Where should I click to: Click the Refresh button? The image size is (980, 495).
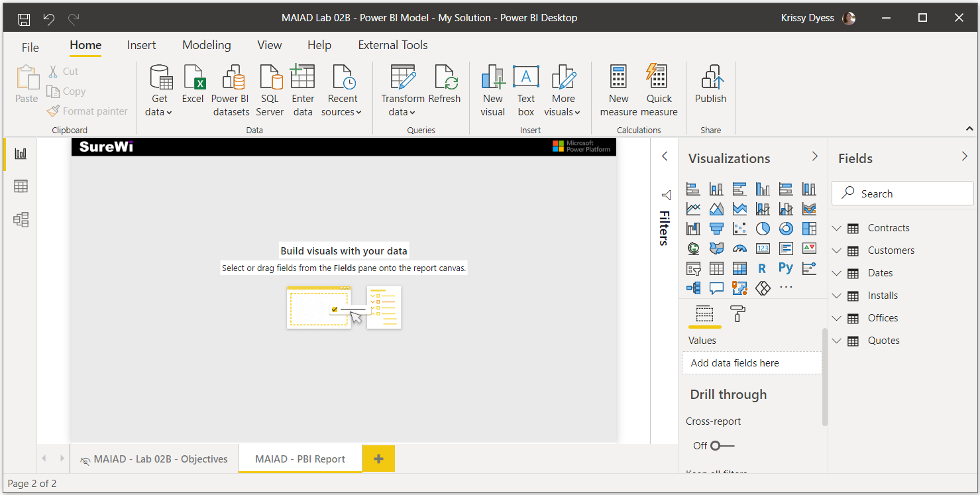pos(445,85)
